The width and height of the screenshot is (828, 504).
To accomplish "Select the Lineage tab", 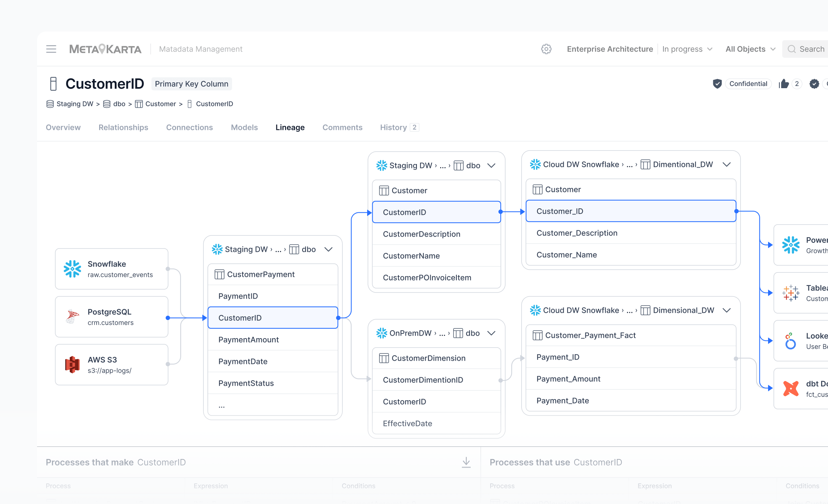I will pos(290,127).
